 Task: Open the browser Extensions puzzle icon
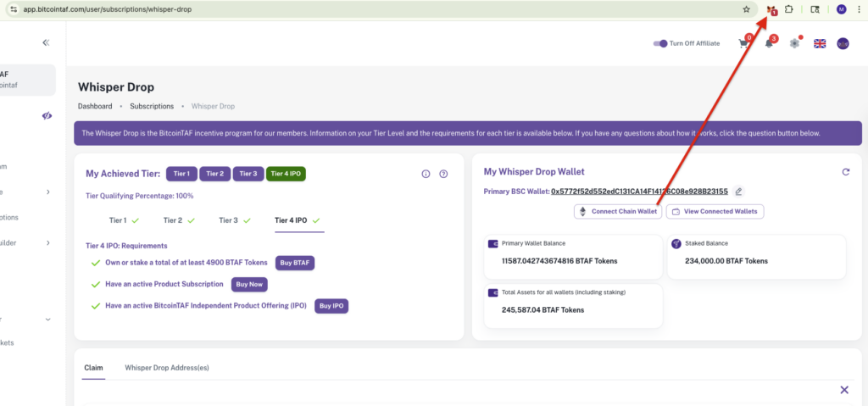pyautogui.click(x=789, y=8)
